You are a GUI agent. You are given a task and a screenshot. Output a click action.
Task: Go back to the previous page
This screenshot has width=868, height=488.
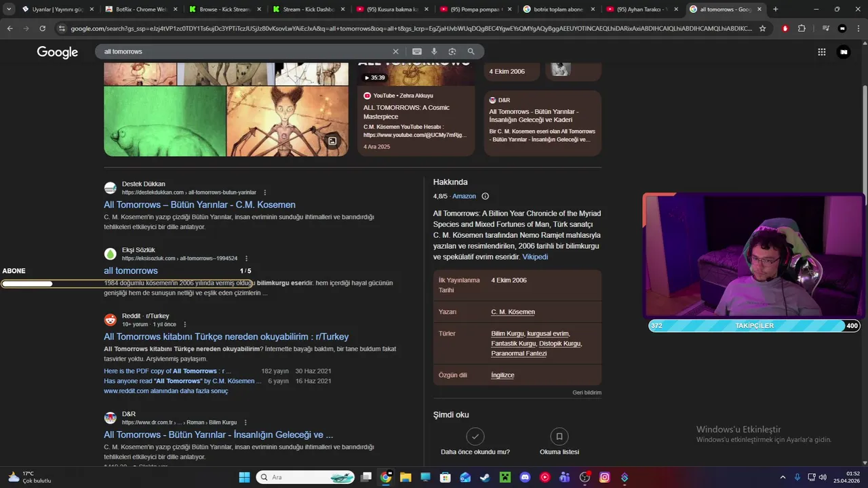point(9,28)
